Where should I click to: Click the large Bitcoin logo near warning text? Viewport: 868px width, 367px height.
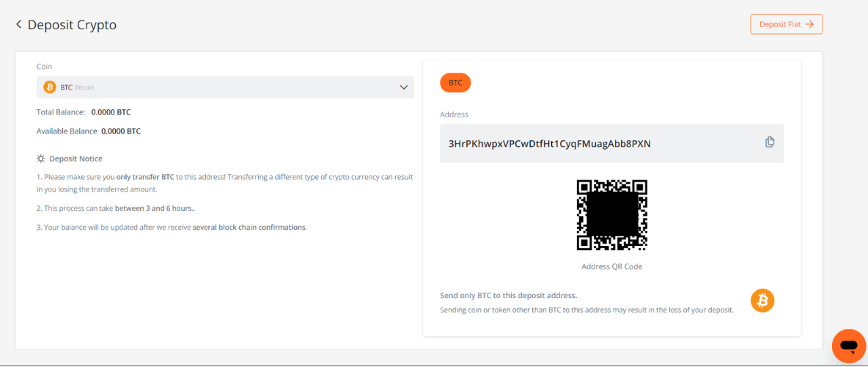click(762, 301)
